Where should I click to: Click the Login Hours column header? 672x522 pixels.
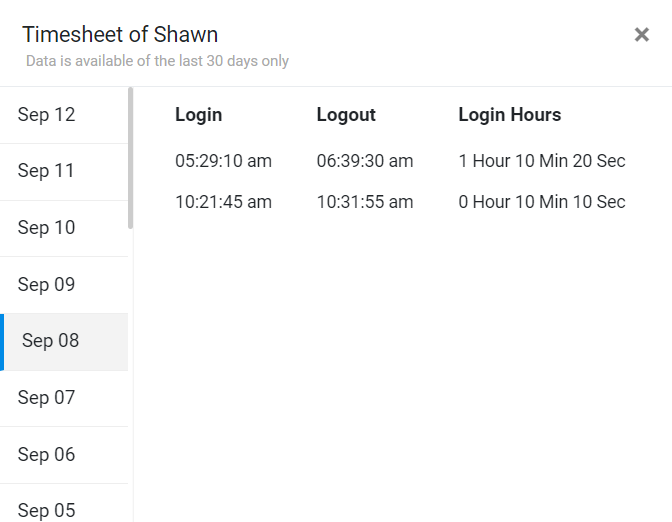tap(509, 115)
